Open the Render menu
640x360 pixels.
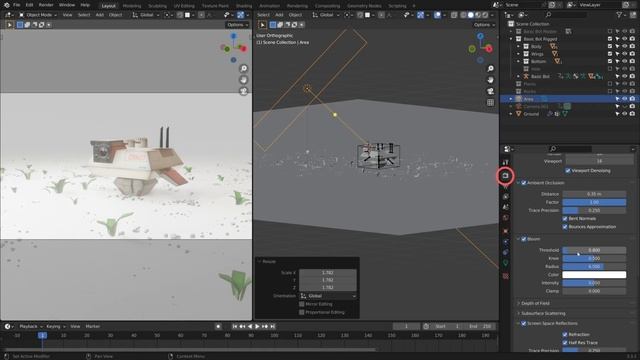[46, 5]
